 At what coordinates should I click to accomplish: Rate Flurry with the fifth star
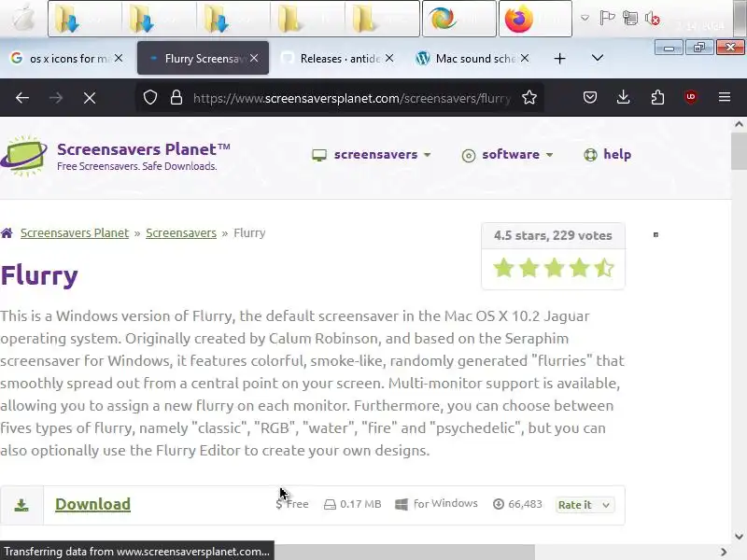point(604,268)
